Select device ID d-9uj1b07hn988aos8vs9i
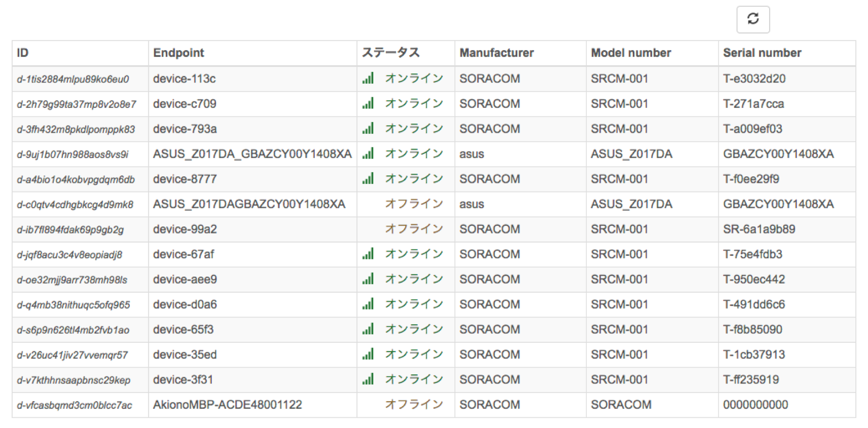Viewport: 868px width, 428px height. [x=73, y=154]
